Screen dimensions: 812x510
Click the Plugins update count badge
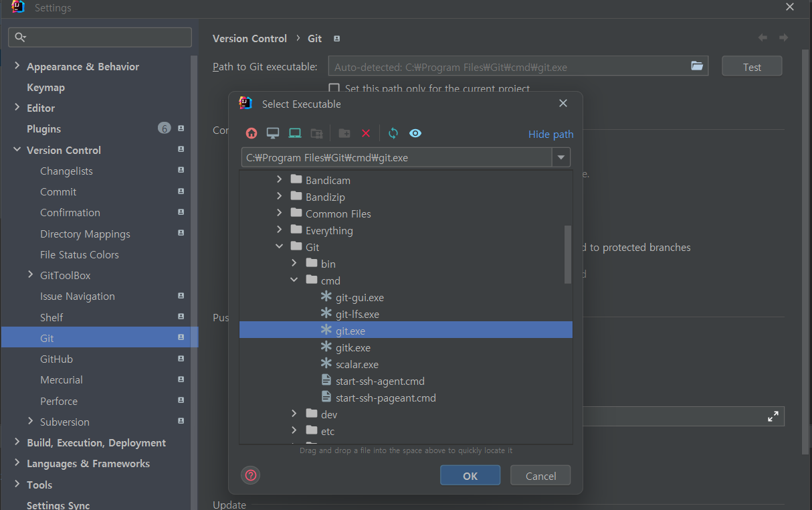click(165, 129)
